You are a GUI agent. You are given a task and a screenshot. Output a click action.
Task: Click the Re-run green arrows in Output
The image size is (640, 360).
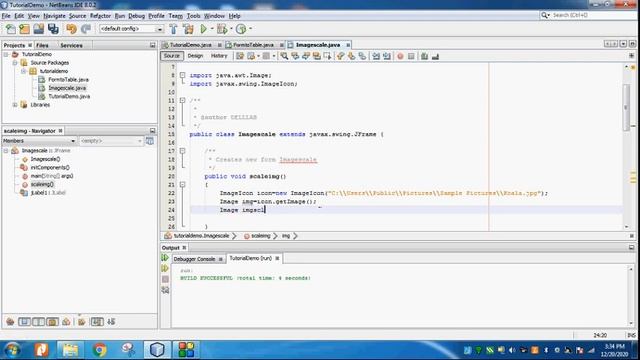coord(165,258)
